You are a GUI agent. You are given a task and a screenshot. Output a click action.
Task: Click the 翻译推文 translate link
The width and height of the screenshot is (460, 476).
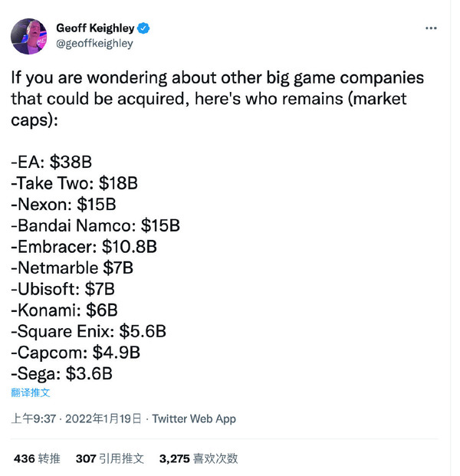[x=31, y=392]
